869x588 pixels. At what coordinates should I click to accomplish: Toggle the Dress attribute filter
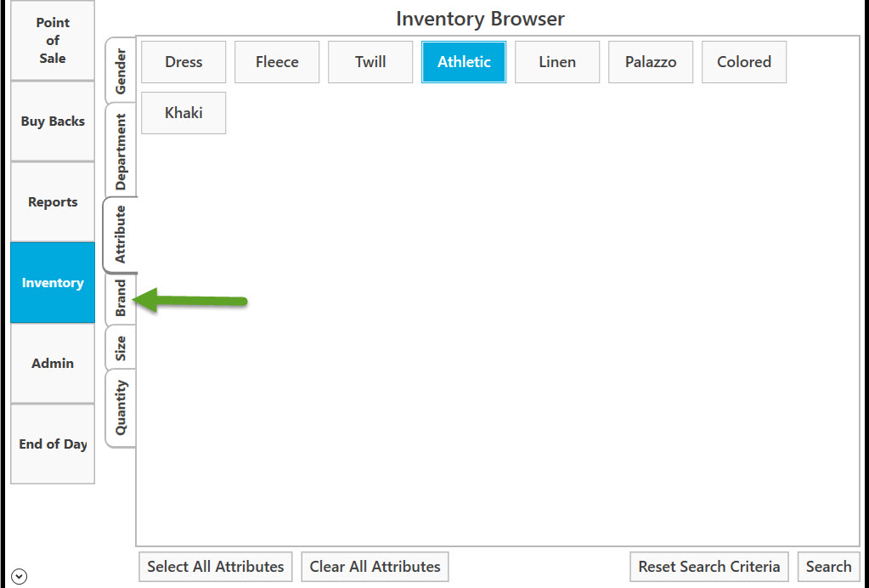click(x=183, y=62)
